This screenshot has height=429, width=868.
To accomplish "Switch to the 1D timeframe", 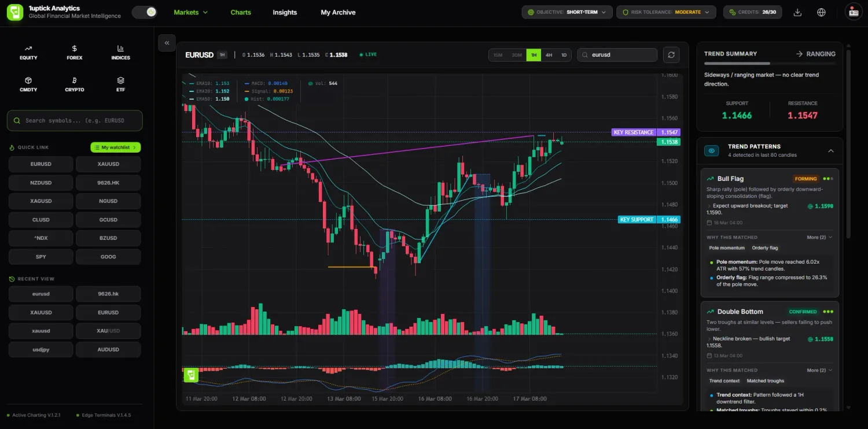I will 564,55.
